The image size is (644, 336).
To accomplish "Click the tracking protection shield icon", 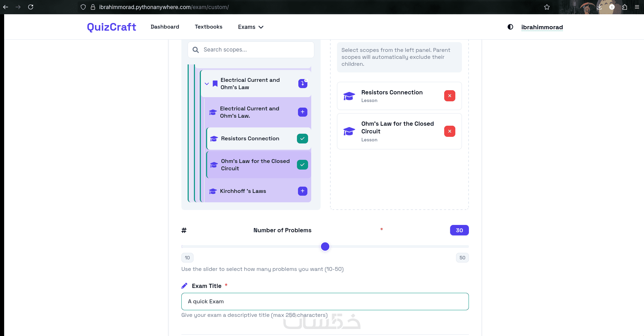I will [83, 7].
